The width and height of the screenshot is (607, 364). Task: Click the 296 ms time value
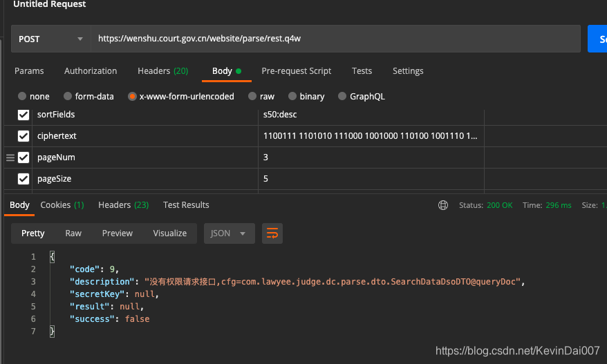558,205
